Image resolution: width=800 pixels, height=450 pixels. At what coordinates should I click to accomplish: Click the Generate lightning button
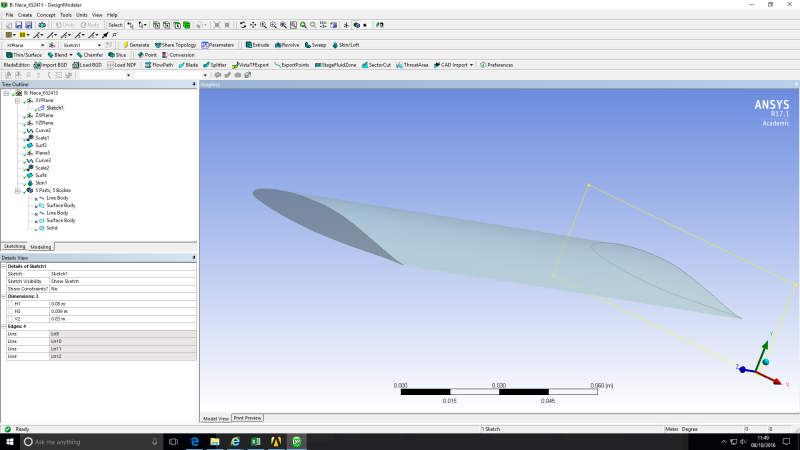click(x=136, y=45)
